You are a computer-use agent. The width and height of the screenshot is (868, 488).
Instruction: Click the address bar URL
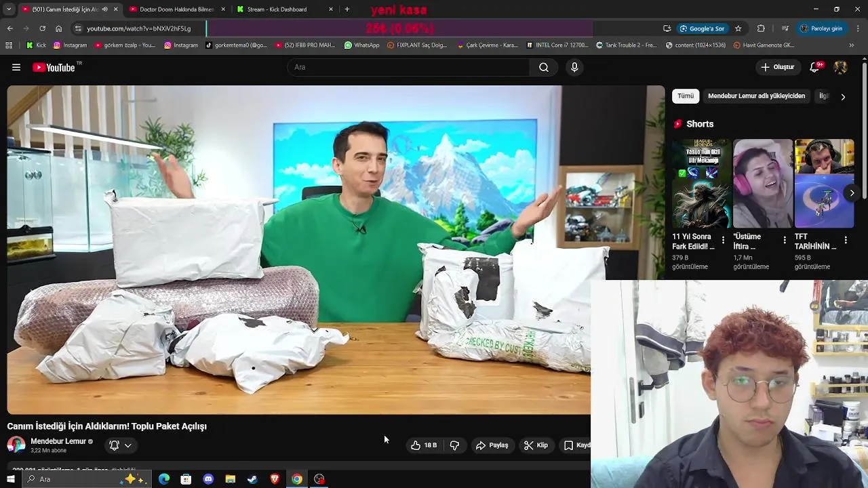(139, 28)
